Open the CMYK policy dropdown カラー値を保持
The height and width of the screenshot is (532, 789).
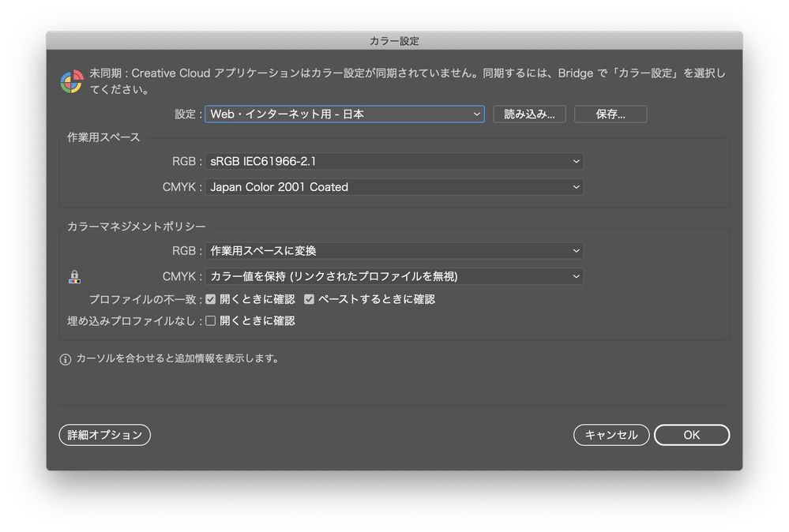click(395, 276)
